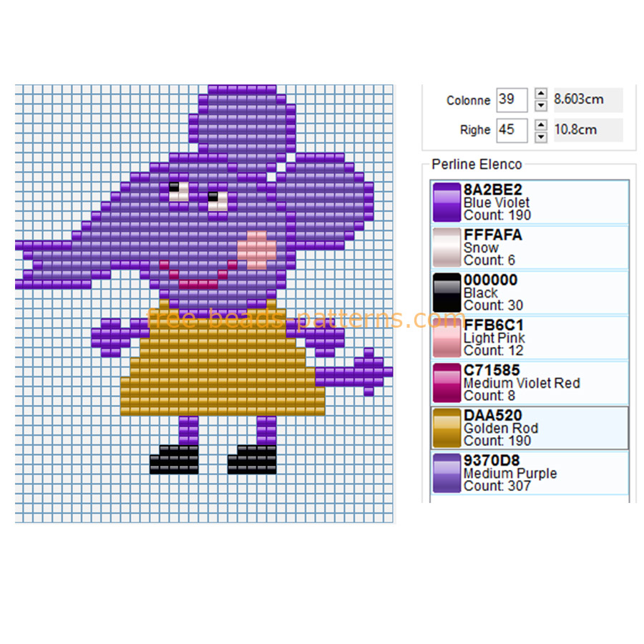644x644 pixels.
Task: Click the left black shoe in the pattern
Action: (x=174, y=459)
